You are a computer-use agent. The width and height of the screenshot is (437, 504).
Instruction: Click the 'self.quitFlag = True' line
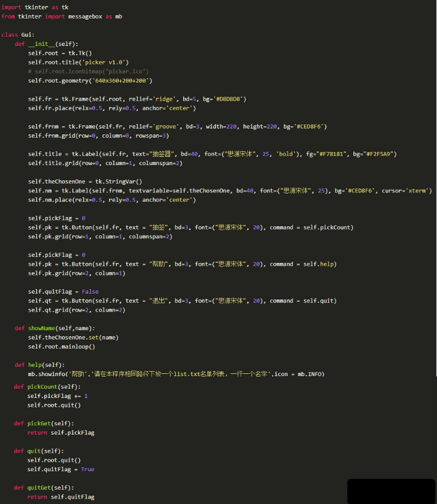(x=61, y=469)
